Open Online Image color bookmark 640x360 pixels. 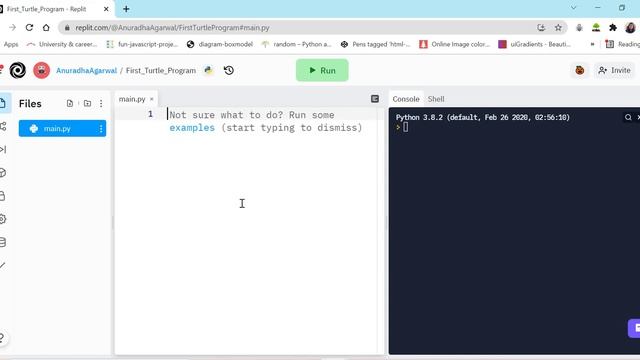click(x=455, y=44)
